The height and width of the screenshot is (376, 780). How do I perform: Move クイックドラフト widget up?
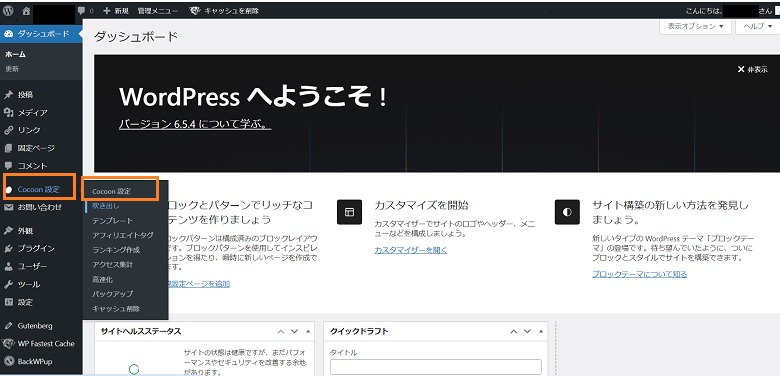(513, 331)
